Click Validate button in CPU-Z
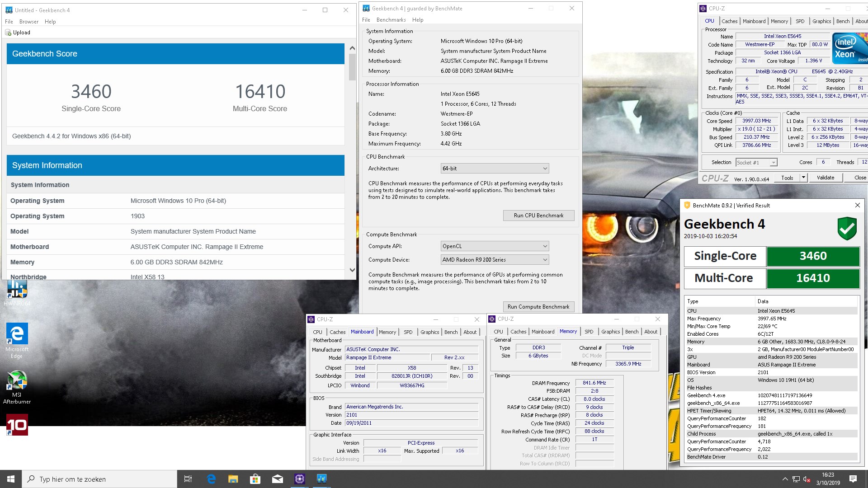The height and width of the screenshot is (488, 868). [826, 178]
